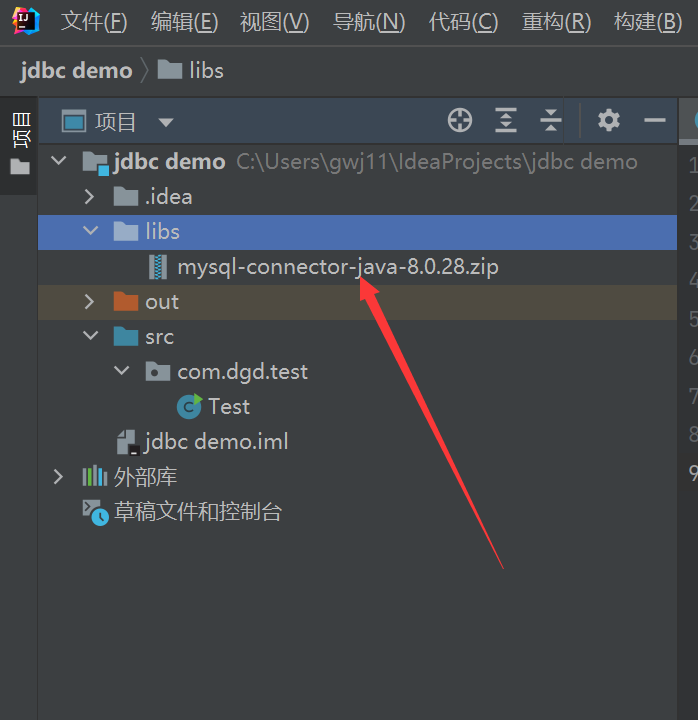Click the orange out folder icon
The width and height of the screenshot is (698, 720).
[x=126, y=302]
